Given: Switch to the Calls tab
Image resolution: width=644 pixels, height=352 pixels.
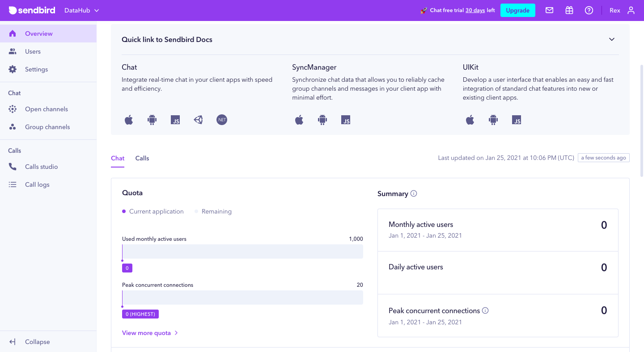Looking at the screenshot, I should pos(142,158).
